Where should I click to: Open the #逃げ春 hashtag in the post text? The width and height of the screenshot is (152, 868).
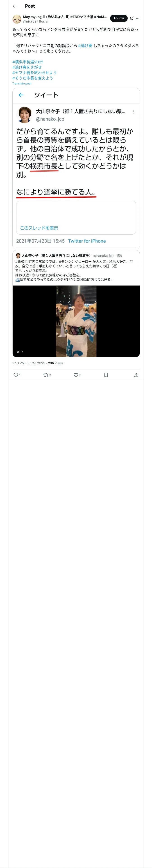point(85,46)
